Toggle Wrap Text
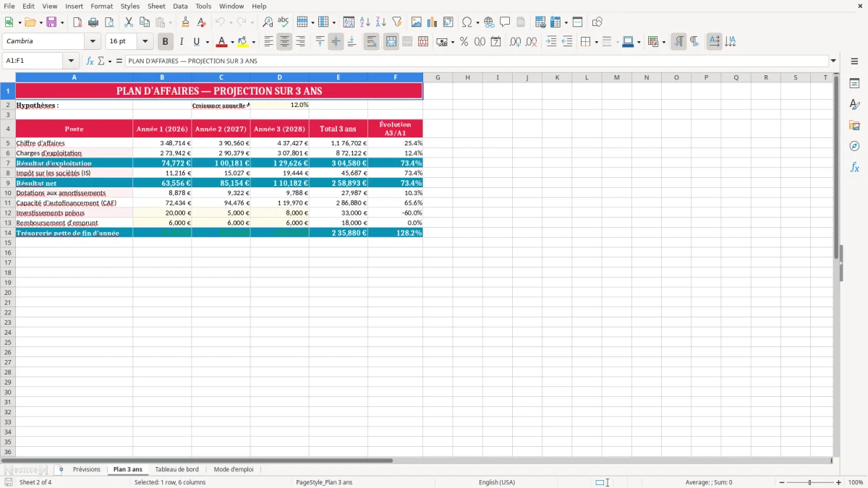This screenshot has height=488, width=868. pos(371,42)
